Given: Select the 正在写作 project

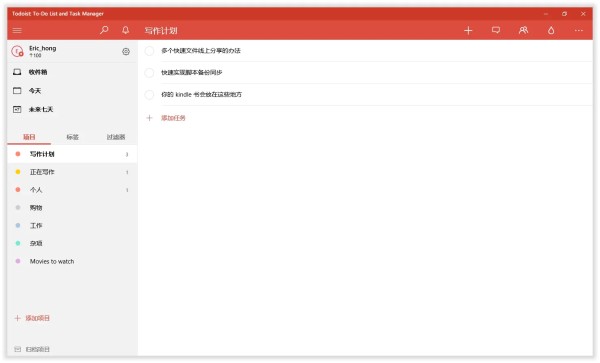Looking at the screenshot, I should click(x=72, y=172).
